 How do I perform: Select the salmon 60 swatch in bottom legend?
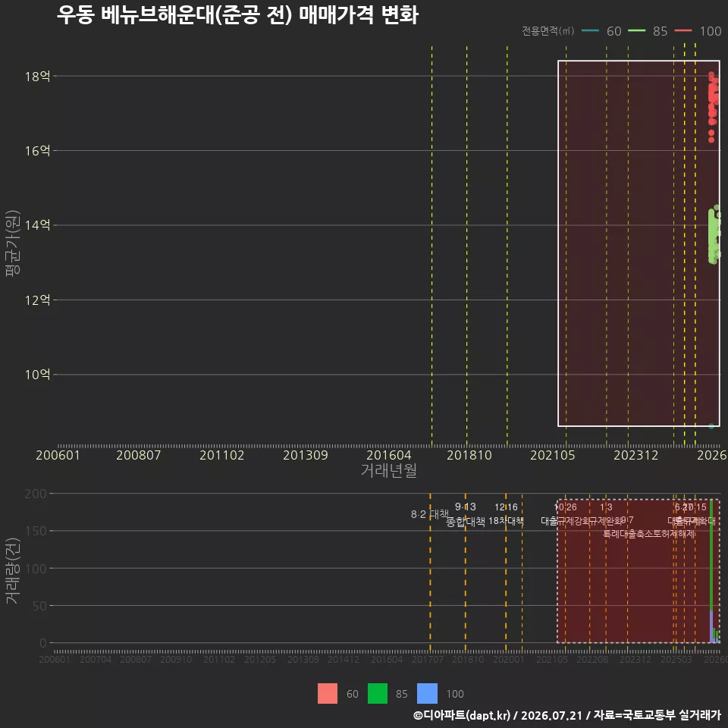[x=328, y=694]
